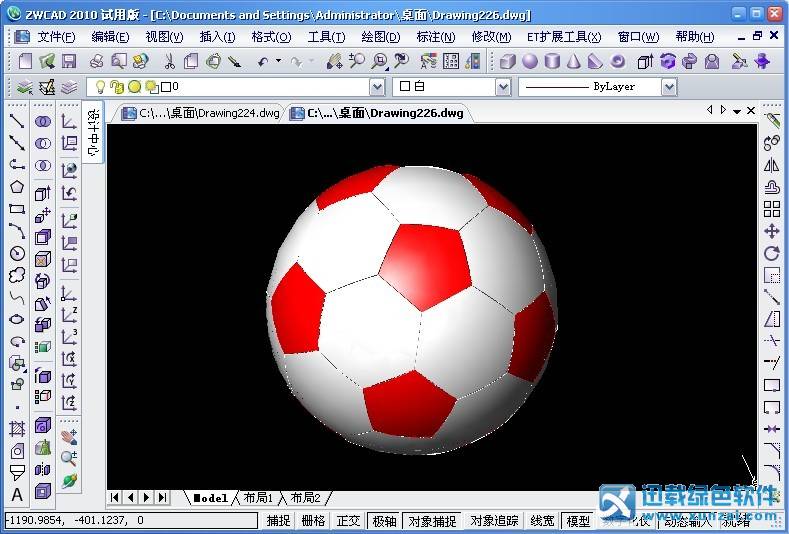Open the 绘图(D) menu
Viewport: 789px width, 534px height.
point(380,37)
